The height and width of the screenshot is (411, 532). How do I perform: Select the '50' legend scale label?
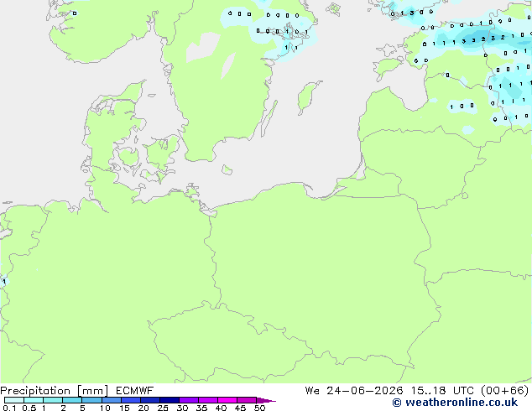[x=259, y=408]
